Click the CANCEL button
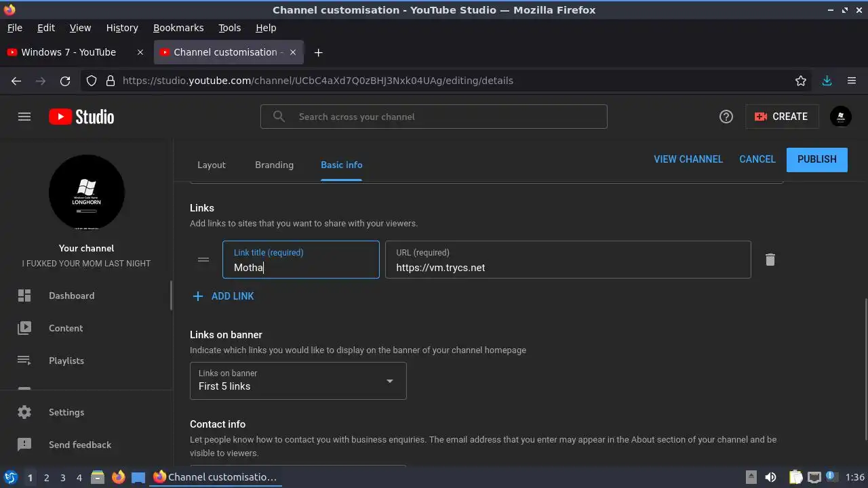 (x=757, y=159)
